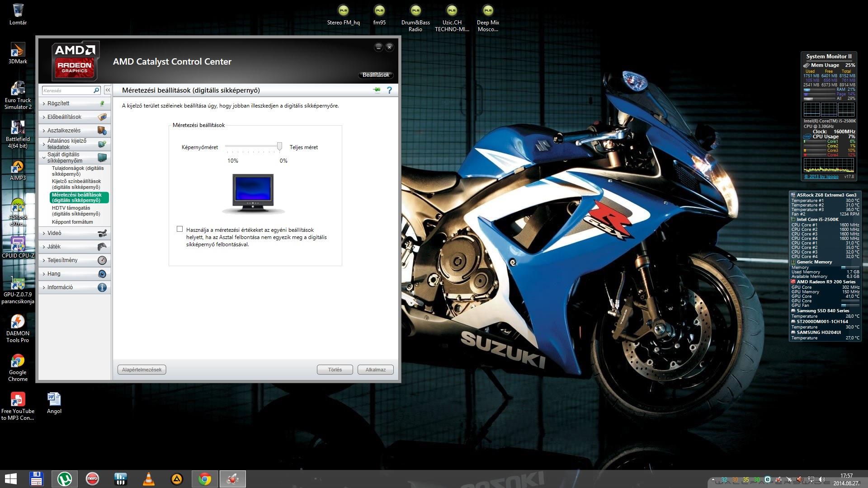Open 3DMark desktop shortcut
868x488 pixels.
pos(18,50)
